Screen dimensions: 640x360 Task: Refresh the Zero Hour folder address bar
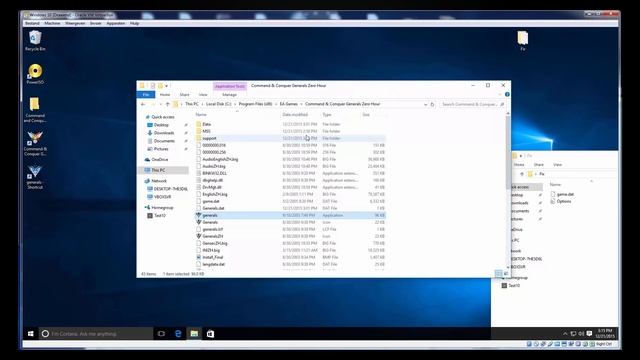coord(432,104)
